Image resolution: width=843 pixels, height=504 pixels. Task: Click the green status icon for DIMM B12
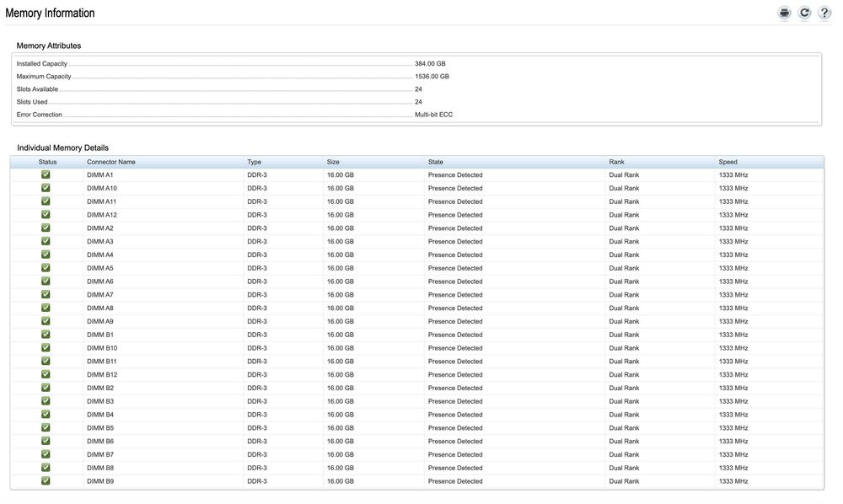pos(46,374)
